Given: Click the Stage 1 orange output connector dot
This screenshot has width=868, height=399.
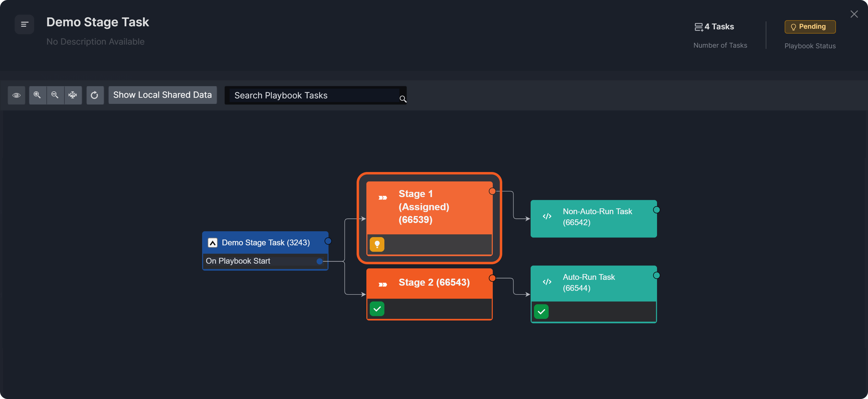Looking at the screenshot, I should tap(492, 192).
